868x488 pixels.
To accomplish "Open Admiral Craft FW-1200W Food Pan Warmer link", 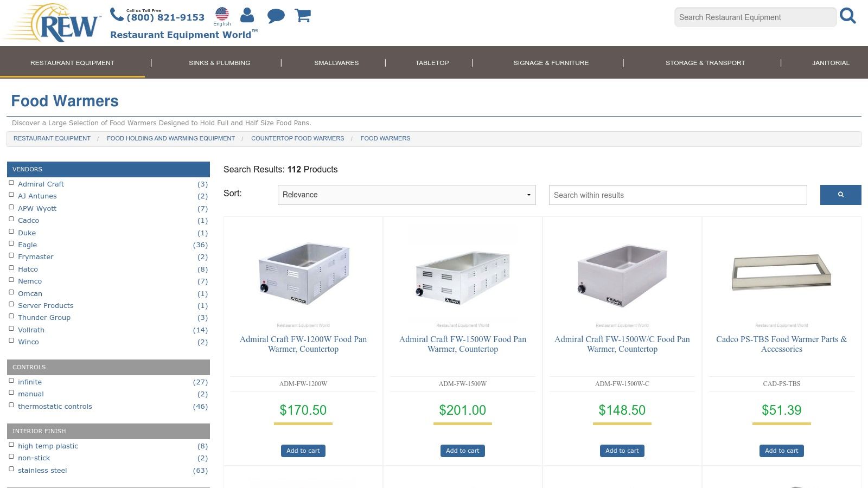I will click(x=303, y=344).
